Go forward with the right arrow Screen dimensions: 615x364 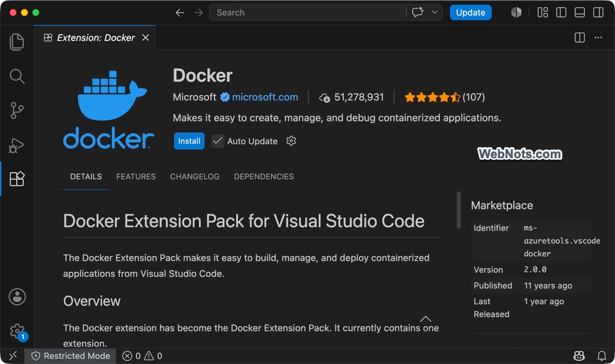(x=198, y=12)
